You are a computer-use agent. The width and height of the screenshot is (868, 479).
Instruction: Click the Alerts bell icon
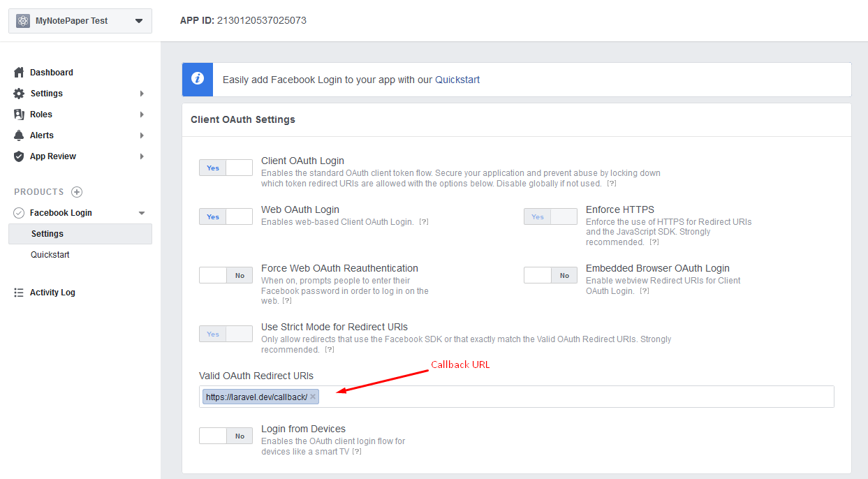click(19, 135)
